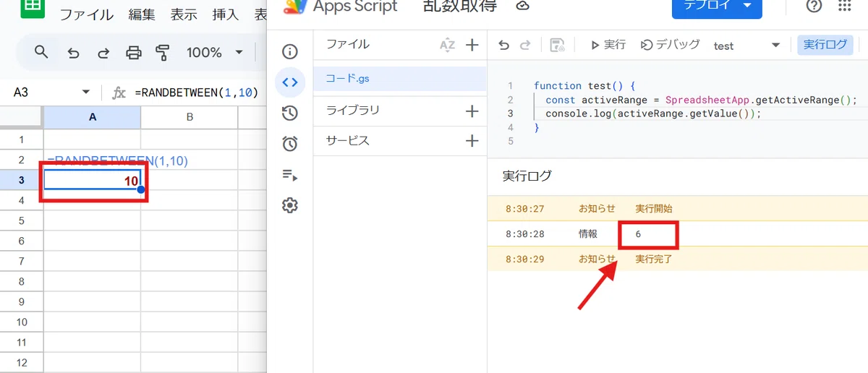This screenshot has height=373, width=868.
Task: Toggle the 実行ログ execution log button
Action: (825, 45)
